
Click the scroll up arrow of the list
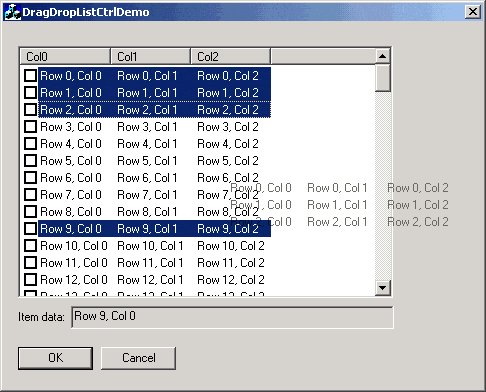pyautogui.click(x=382, y=56)
